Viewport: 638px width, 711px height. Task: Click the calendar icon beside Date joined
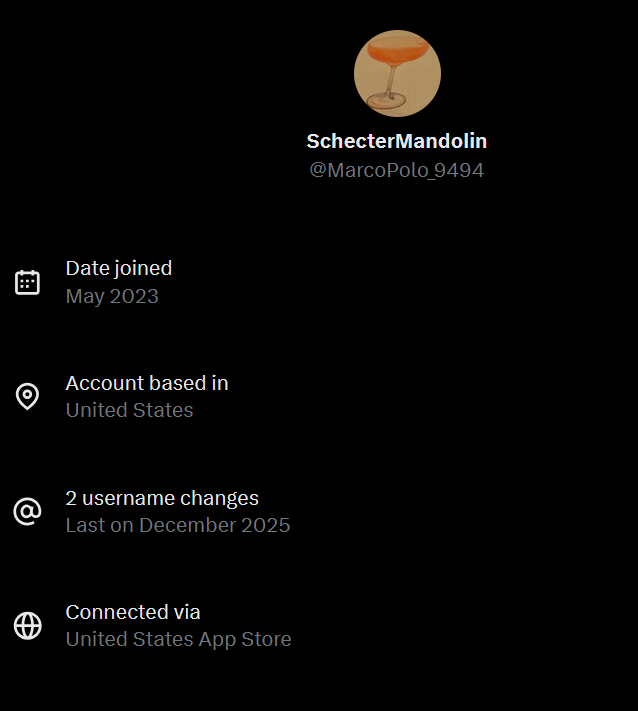pos(27,282)
